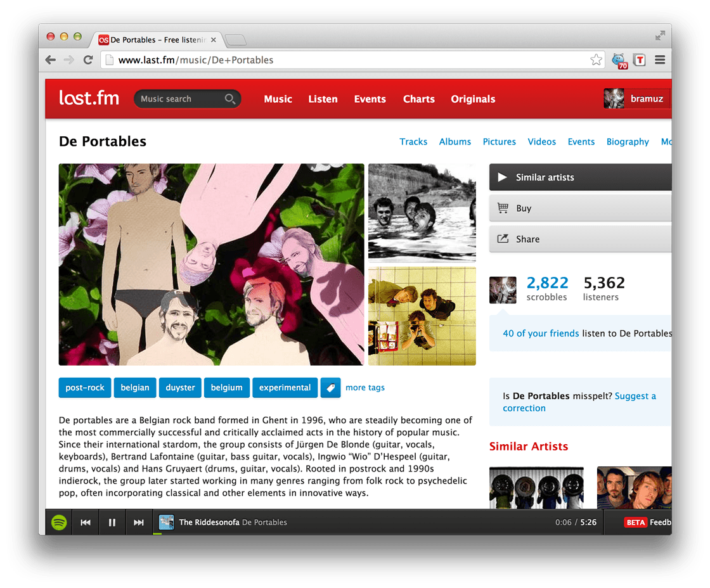Go to the Pictures tab
The width and height of the screenshot is (710, 588).
click(x=500, y=142)
